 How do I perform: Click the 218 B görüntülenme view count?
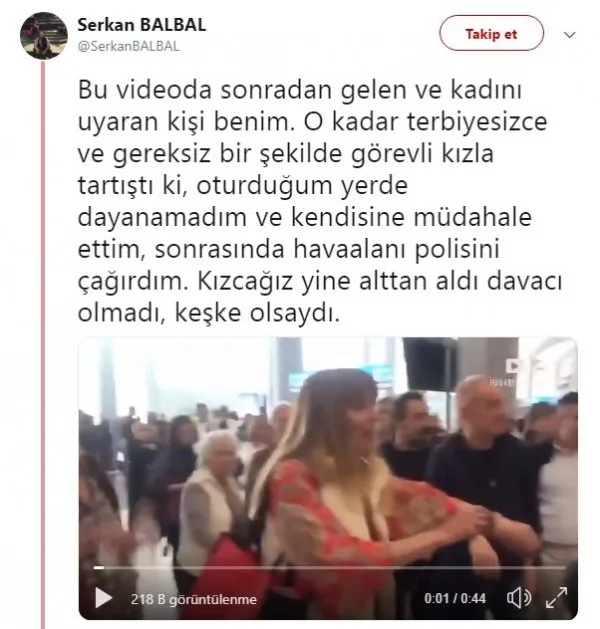[x=194, y=599]
